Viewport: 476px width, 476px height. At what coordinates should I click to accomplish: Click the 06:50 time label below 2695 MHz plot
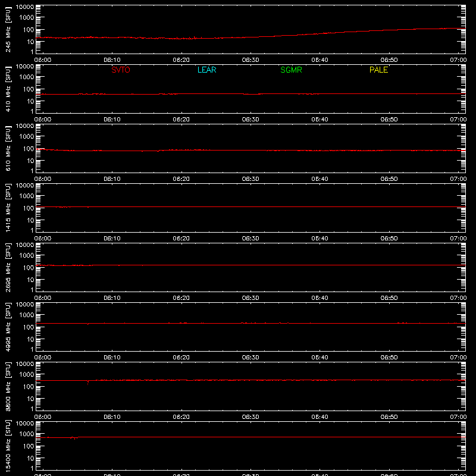tap(389, 298)
